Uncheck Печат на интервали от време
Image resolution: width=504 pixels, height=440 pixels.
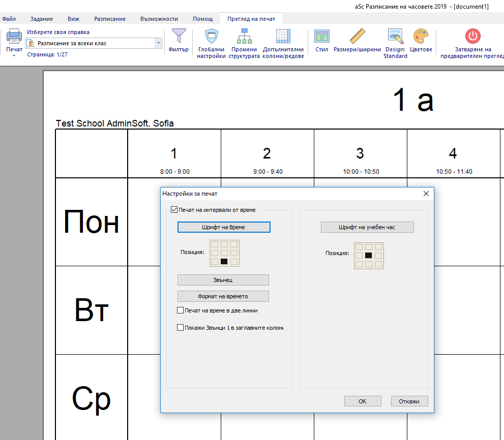pos(174,209)
